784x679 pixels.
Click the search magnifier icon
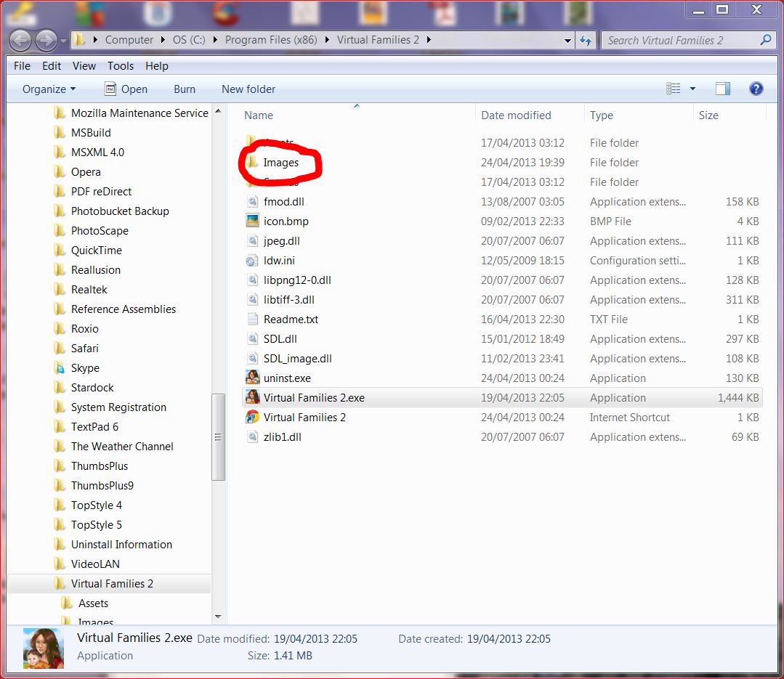tap(765, 40)
